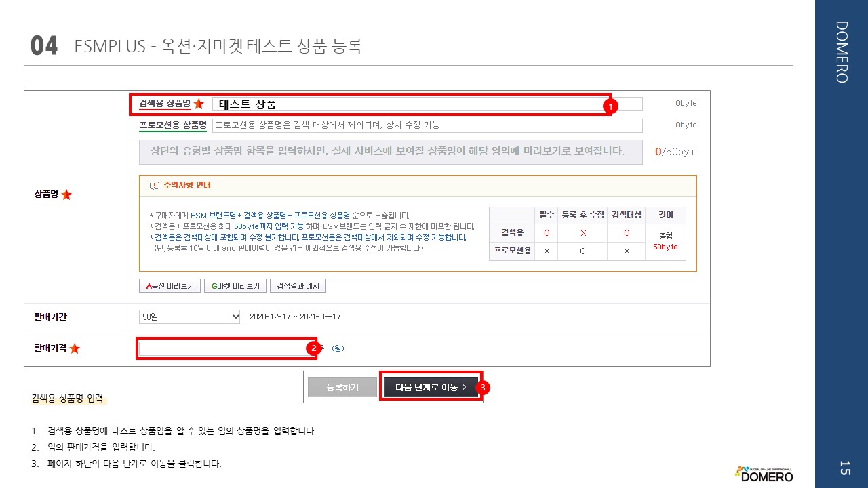Screen dimensions: 868x488
Task: Click the 검색용 상품명 label
Action: point(165,103)
